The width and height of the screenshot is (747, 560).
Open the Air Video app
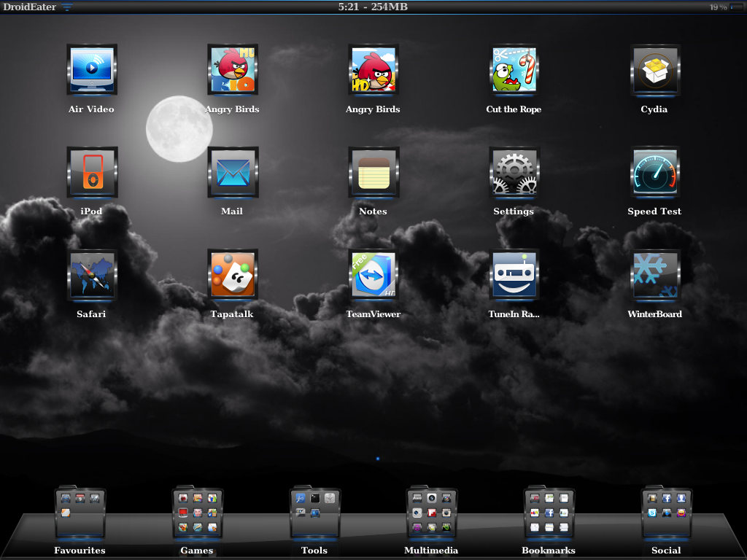[91, 71]
